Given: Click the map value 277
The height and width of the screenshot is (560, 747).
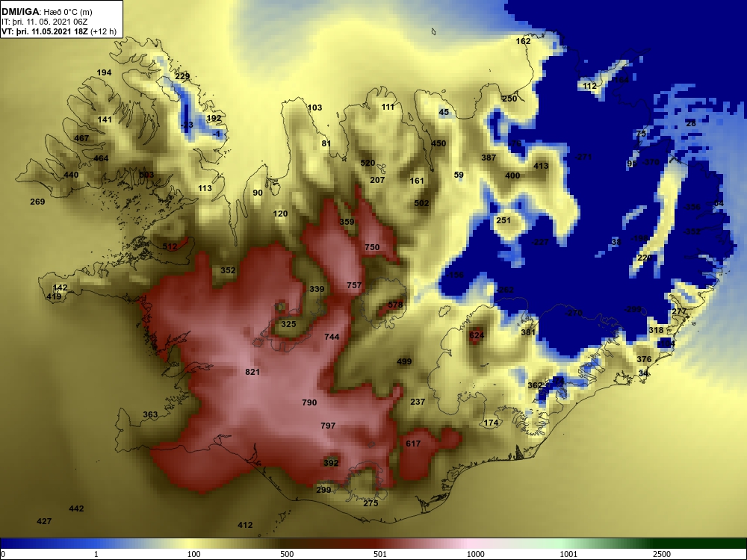Looking at the screenshot, I should coord(679,312).
